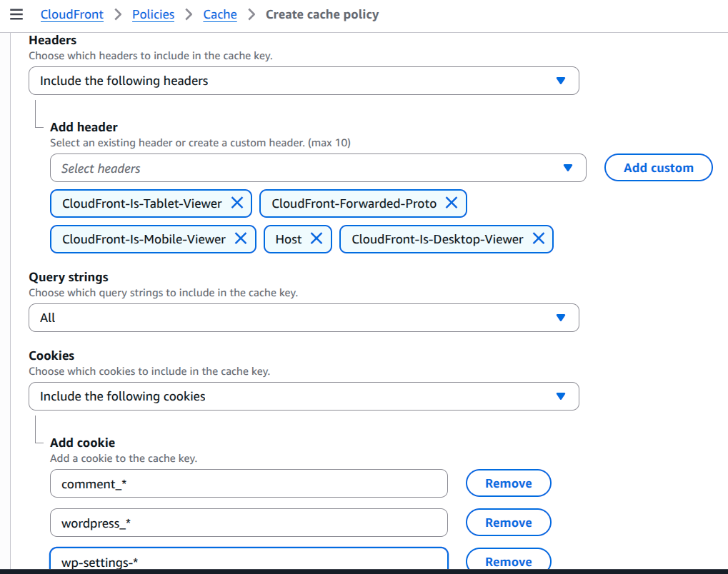Viewport: 728px width, 574px height.
Task: Focus the wp-settings-* cookie input
Action: (249, 560)
